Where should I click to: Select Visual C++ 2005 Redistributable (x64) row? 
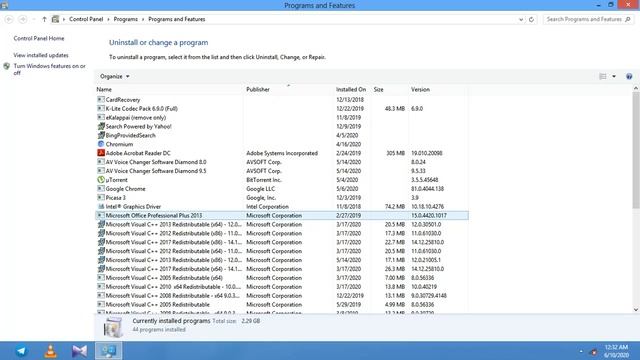pyautogui.click(x=282, y=278)
